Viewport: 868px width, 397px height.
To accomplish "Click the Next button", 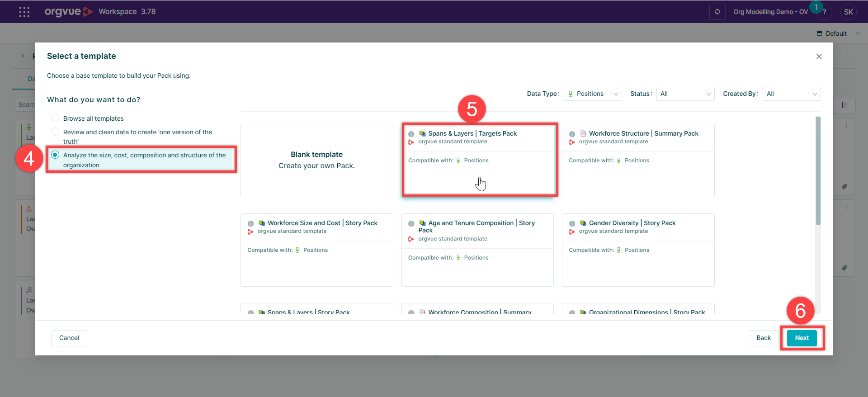I will pos(802,338).
